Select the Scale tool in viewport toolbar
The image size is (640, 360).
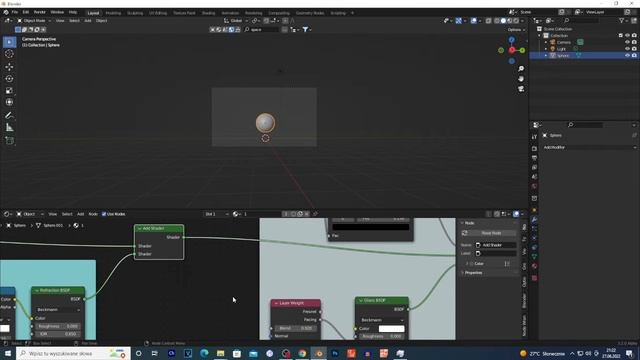pyautogui.click(x=9, y=91)
